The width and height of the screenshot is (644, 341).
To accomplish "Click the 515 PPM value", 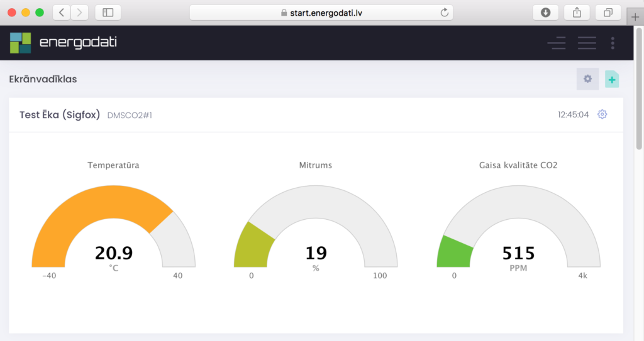I will (518, 253).
